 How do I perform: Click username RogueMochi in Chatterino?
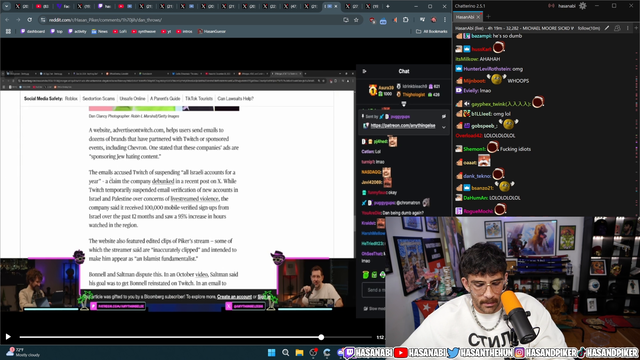[478, 211]
